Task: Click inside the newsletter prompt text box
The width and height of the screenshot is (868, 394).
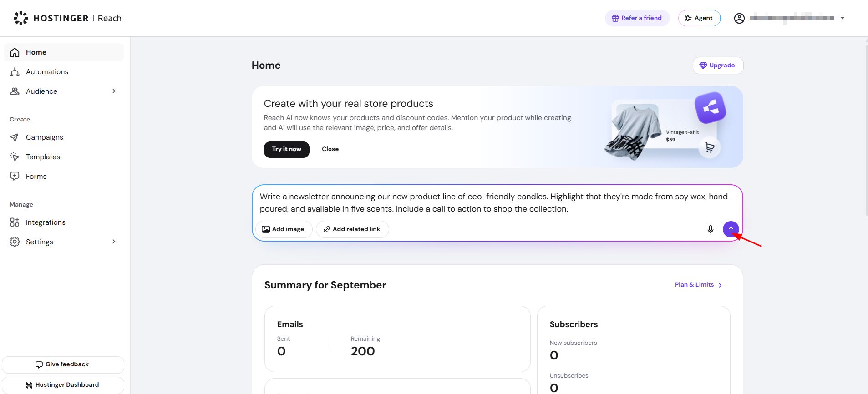Action: 496,203
